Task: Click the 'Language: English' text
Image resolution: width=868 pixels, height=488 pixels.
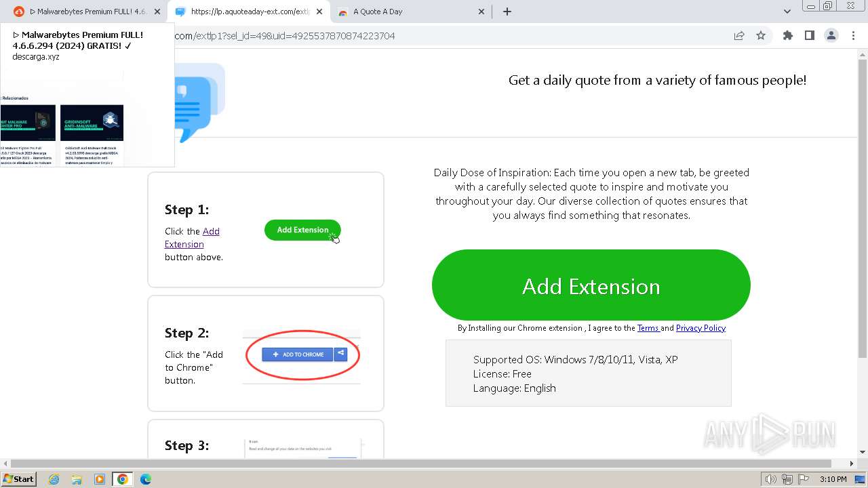Action: 514,388
